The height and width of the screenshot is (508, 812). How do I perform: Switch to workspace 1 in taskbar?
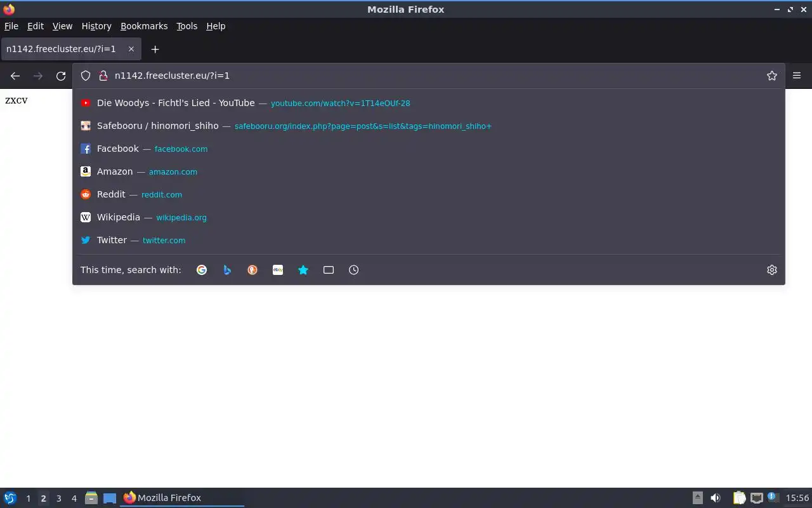28,498
